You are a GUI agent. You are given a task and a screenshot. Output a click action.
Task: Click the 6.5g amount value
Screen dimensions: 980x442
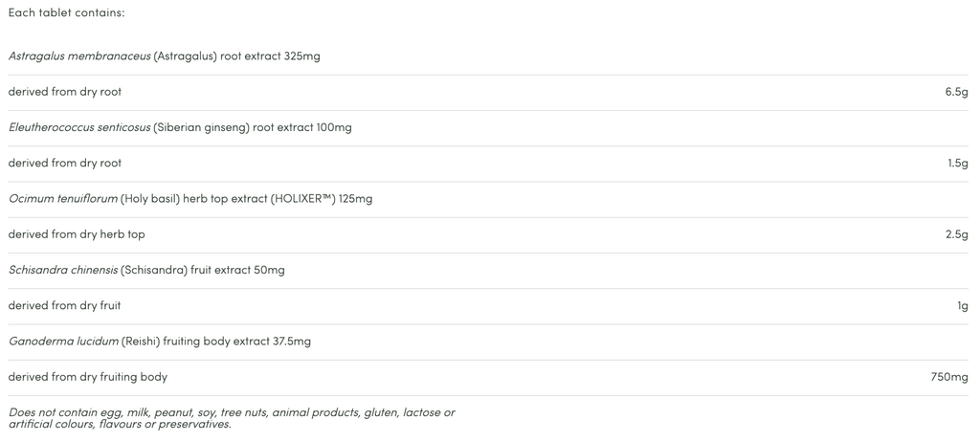pos(956,92)
